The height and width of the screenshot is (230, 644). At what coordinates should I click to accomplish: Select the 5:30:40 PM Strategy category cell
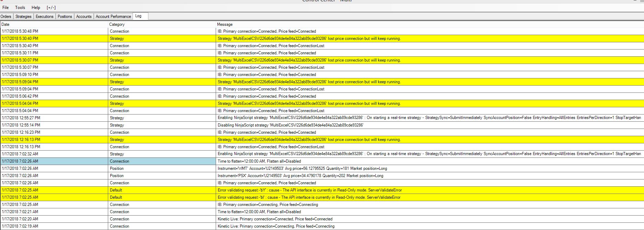pos(162,39)
